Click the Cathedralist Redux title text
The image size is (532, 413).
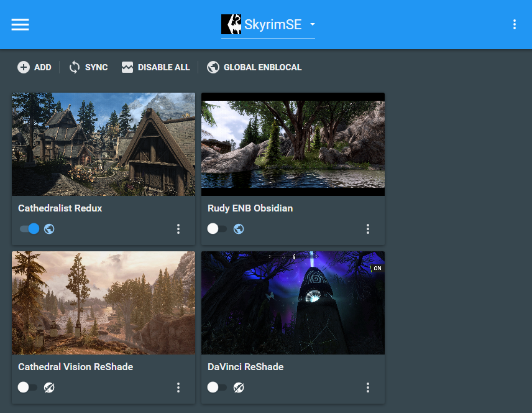(x=60, y=208)
